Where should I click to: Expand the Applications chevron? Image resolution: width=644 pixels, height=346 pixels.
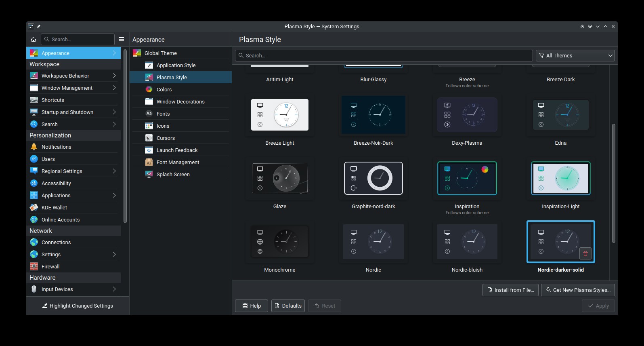coord(114,195)
